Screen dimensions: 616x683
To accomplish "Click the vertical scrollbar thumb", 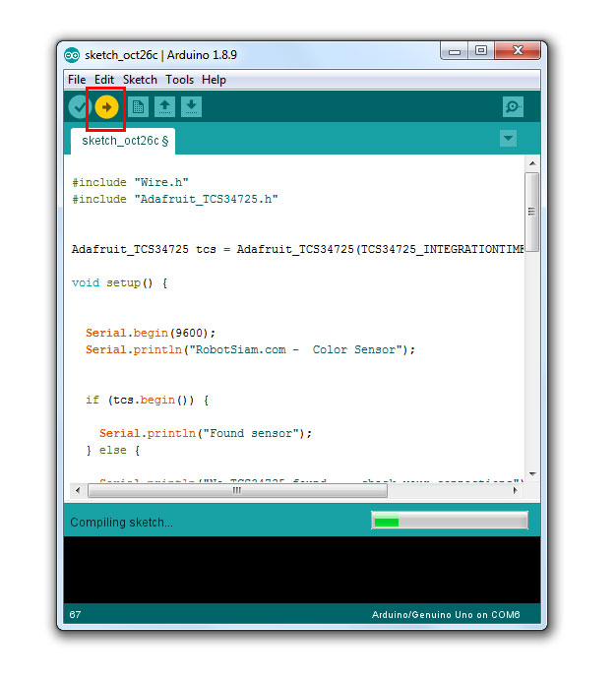I will [x=532, y=212].
